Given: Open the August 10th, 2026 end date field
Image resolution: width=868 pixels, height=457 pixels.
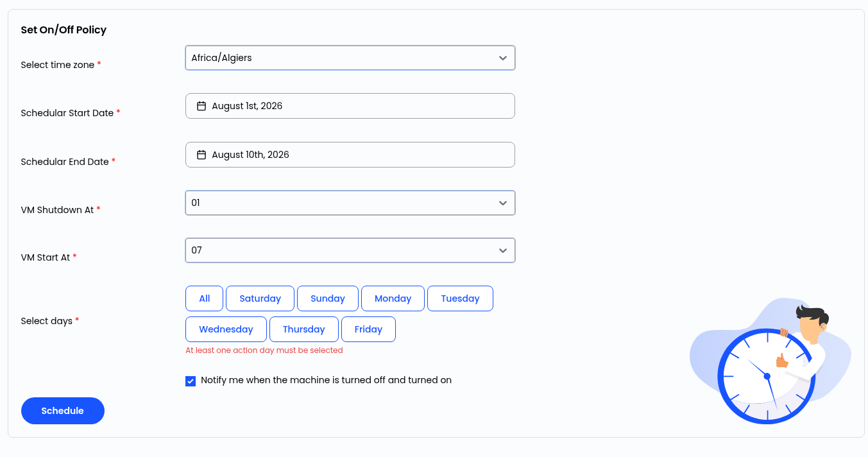Looking at the screenshot, I should tap(350, 155).
